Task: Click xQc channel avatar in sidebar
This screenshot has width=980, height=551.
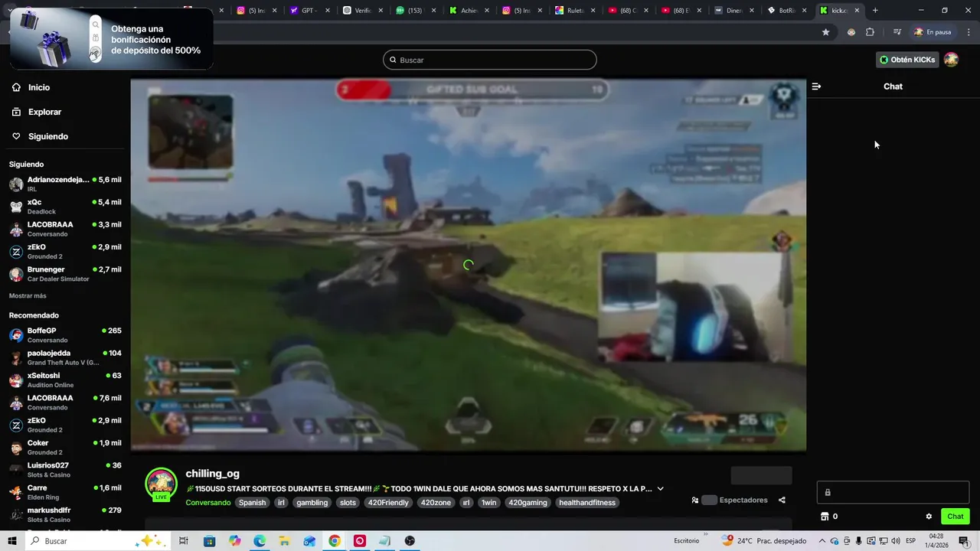Action: click(16, 207)
